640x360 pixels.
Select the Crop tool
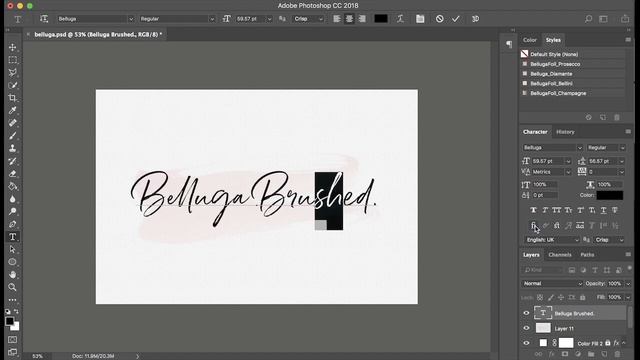click(13, 98)
